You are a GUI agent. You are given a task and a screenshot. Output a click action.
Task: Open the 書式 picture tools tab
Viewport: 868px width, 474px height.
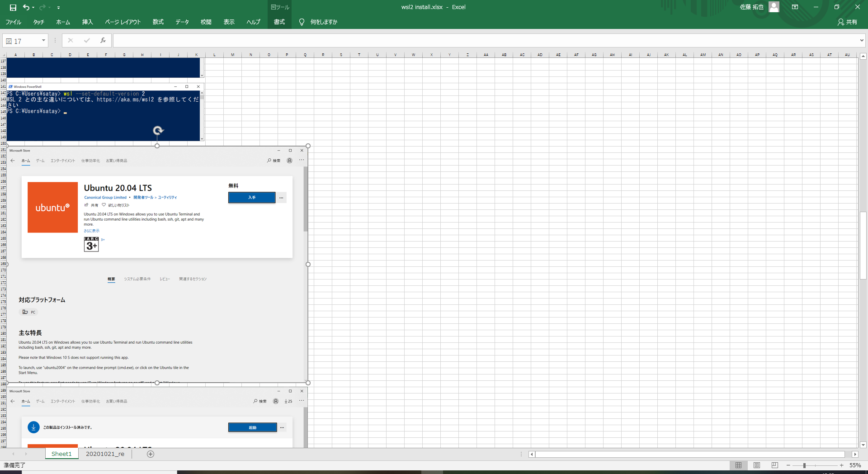279,22
